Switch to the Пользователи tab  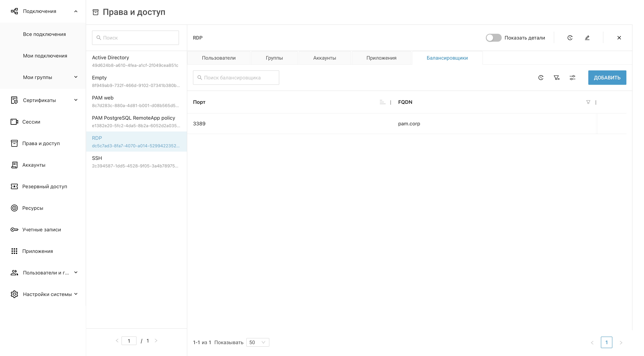218,58
